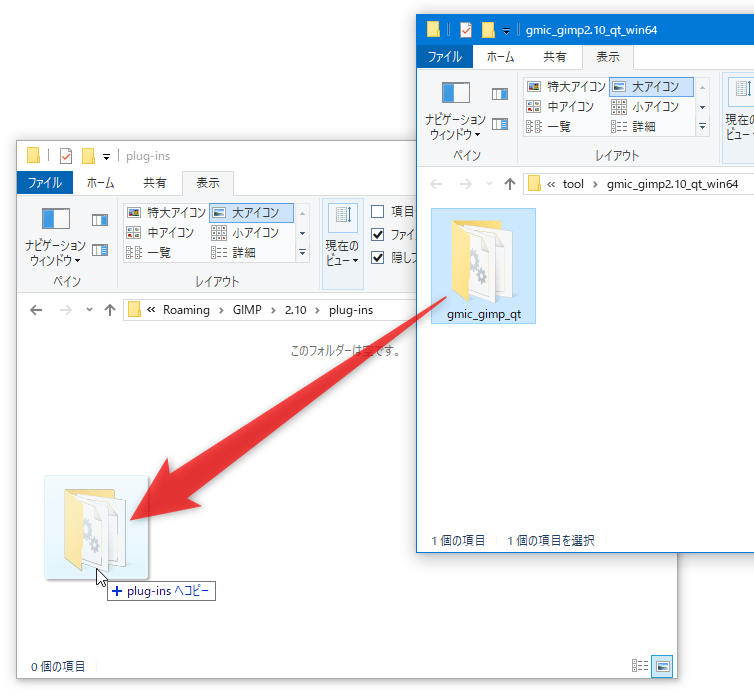
Task: Open Home tab in gmic_gimp2.10_qt_win64 window
Action: (x=501, y=57)
